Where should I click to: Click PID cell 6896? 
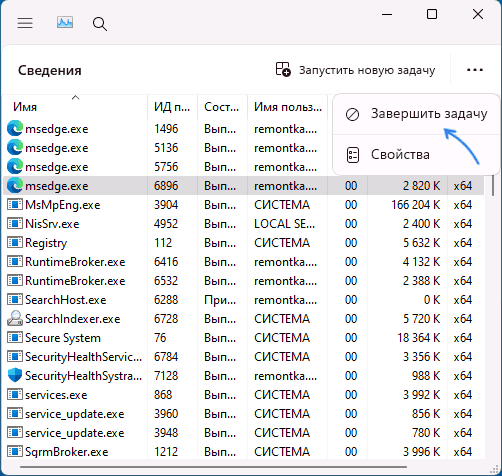tap(166, 186)
